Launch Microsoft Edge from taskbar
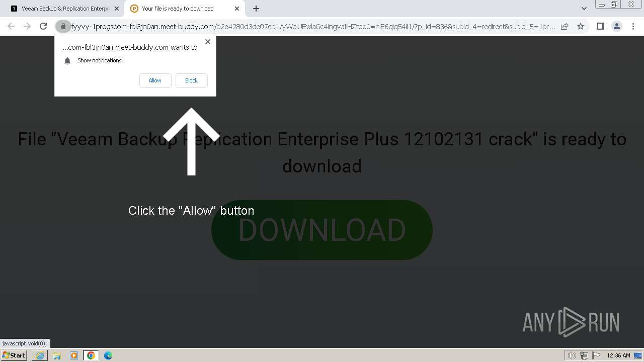 click(108, 355)
